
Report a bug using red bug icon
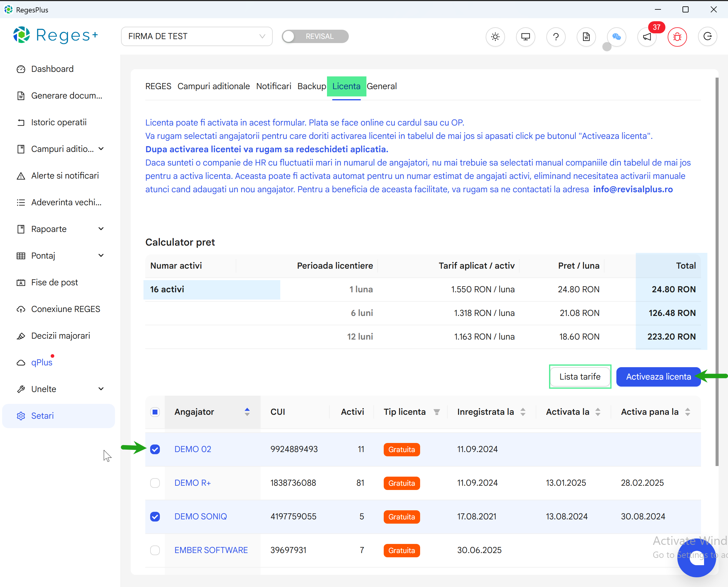point(677,37)
